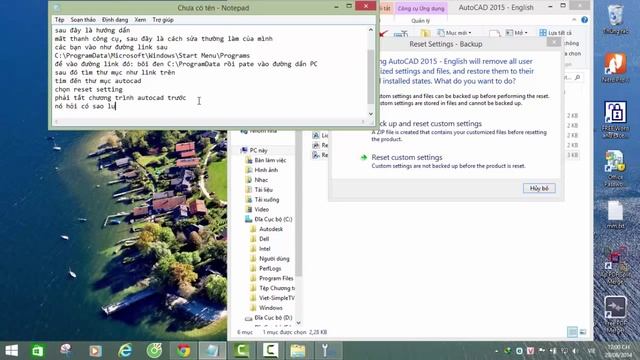Click the taskbar clock and date
Screen dimensions: 640x360
point(618,351)
